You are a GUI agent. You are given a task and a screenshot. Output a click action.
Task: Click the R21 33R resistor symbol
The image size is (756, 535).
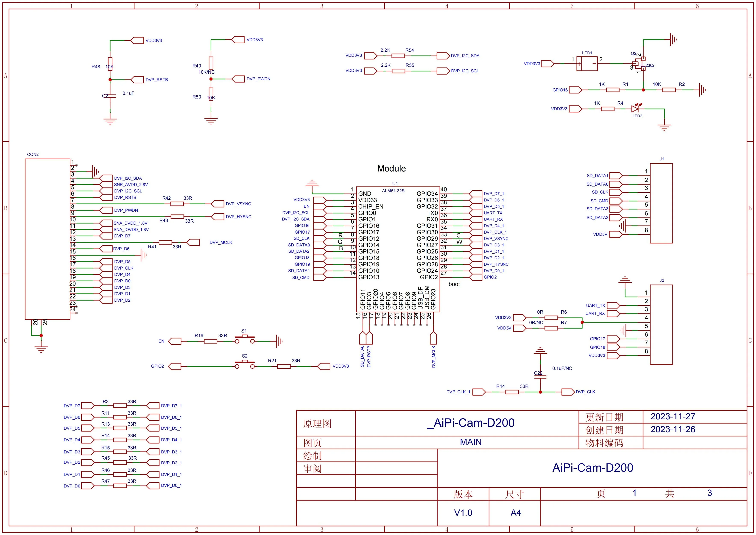[283, 366]
